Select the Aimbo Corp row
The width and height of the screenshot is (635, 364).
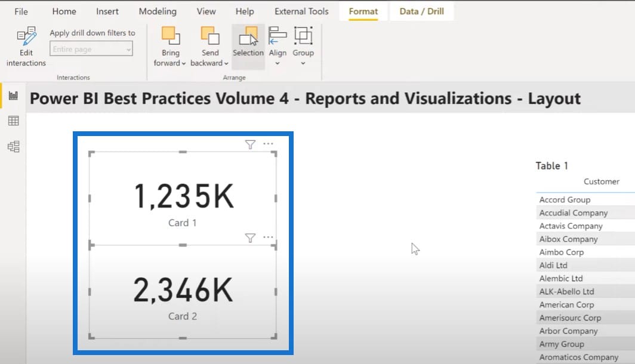click(585, 252)
